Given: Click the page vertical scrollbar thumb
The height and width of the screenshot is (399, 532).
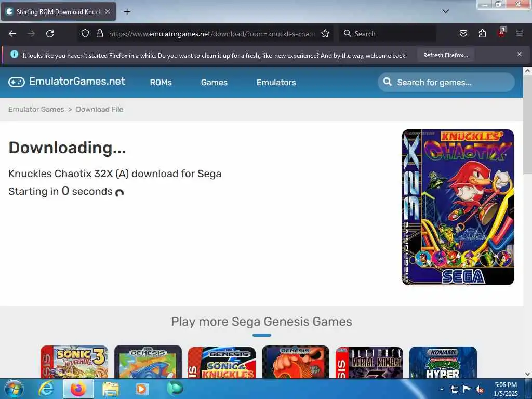Looking at the screenshot, I should [527, 126].
